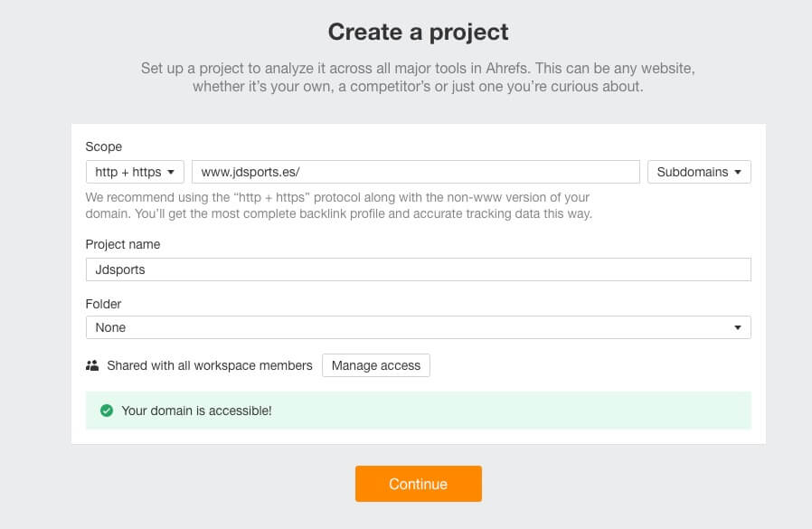Focus the URL field containing www.jdsports.es/
Viewport: 812px width, 529px height.
(x=415, y=172)
